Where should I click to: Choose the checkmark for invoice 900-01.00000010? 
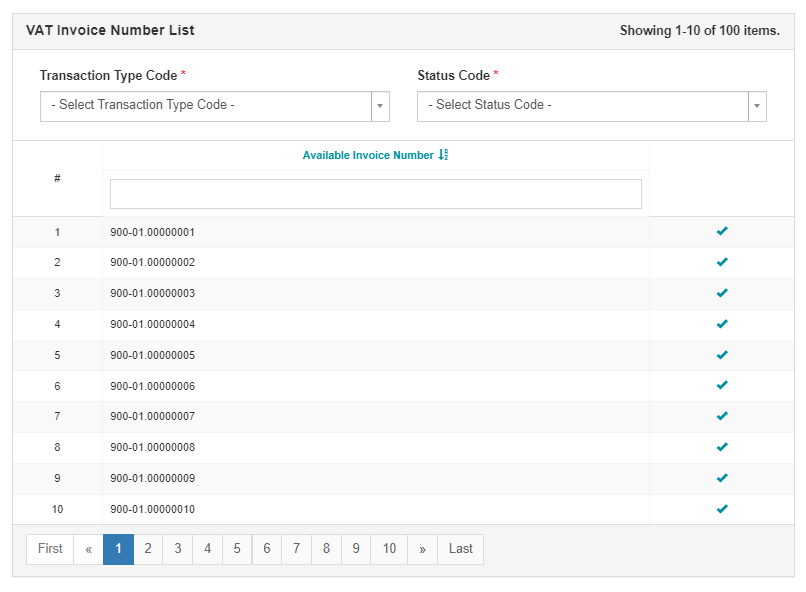click(722, 509)
